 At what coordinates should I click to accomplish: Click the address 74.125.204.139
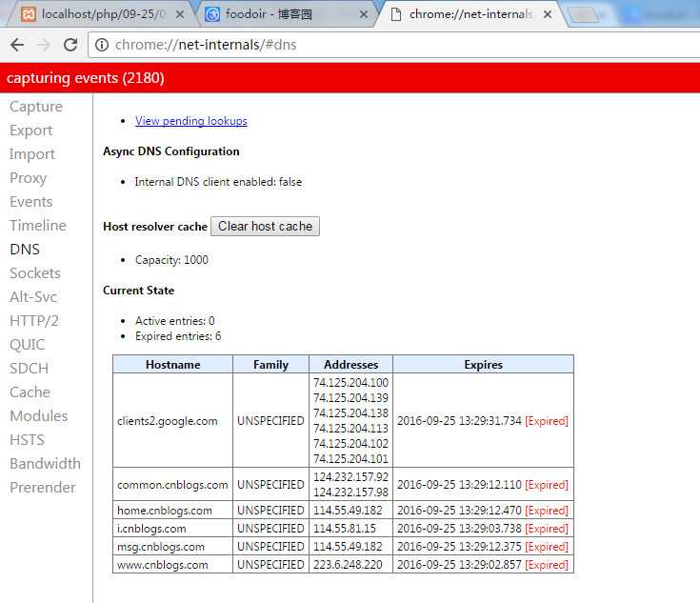(350, 397)
